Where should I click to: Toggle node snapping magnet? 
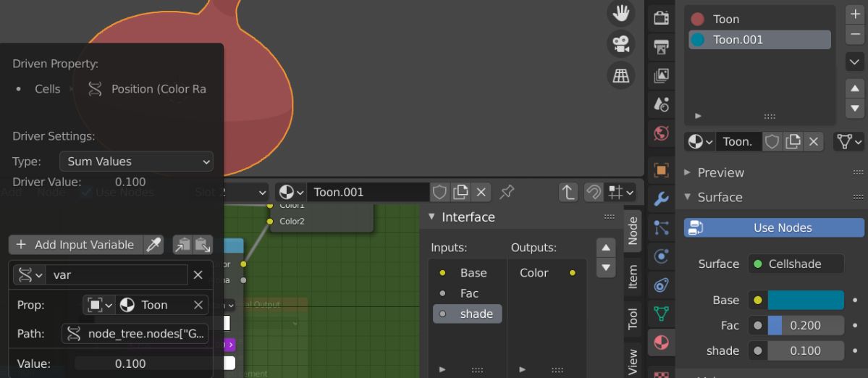[594, 192]
